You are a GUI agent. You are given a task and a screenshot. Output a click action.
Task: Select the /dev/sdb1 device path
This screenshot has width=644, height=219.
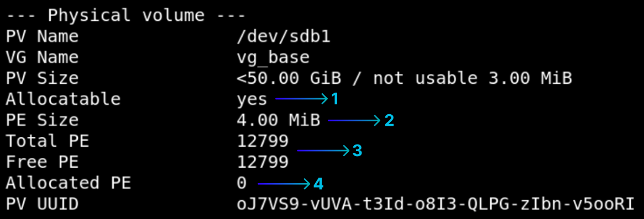pyautogui.click(x=284, y=37)
